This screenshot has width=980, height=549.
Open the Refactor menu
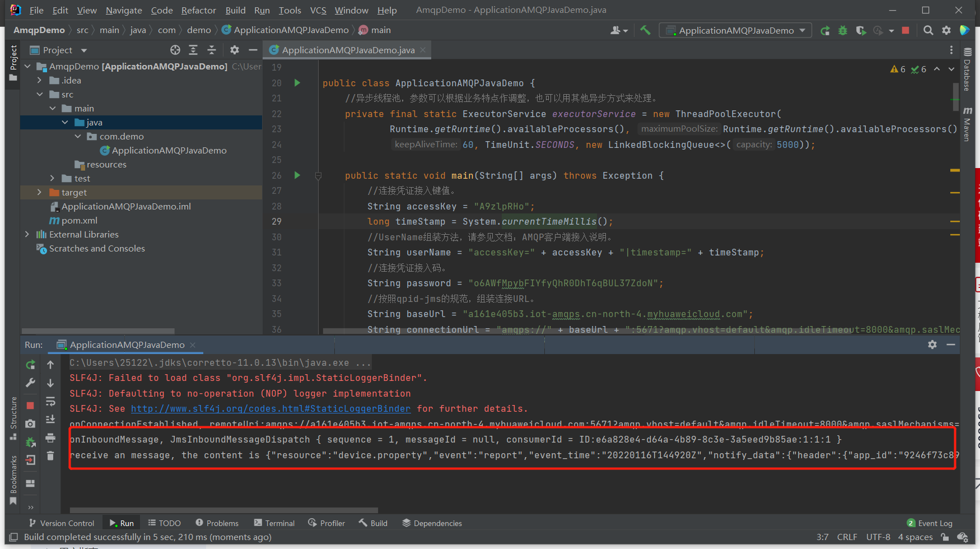pos(198,10)
